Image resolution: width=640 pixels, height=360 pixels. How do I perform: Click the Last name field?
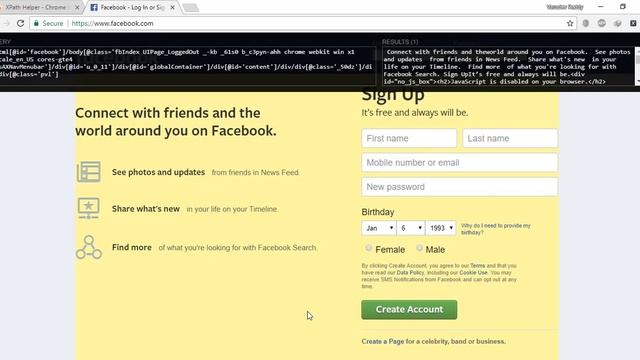coord(510,138)
